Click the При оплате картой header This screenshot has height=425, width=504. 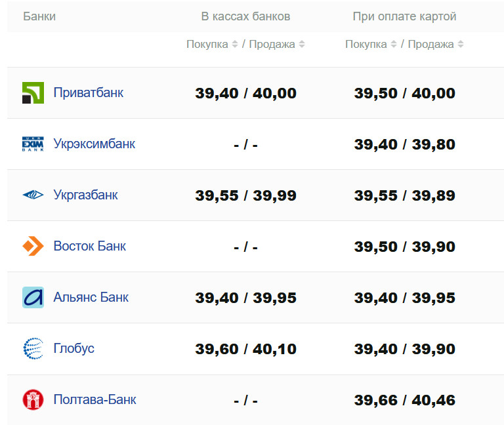click(404, 16)
